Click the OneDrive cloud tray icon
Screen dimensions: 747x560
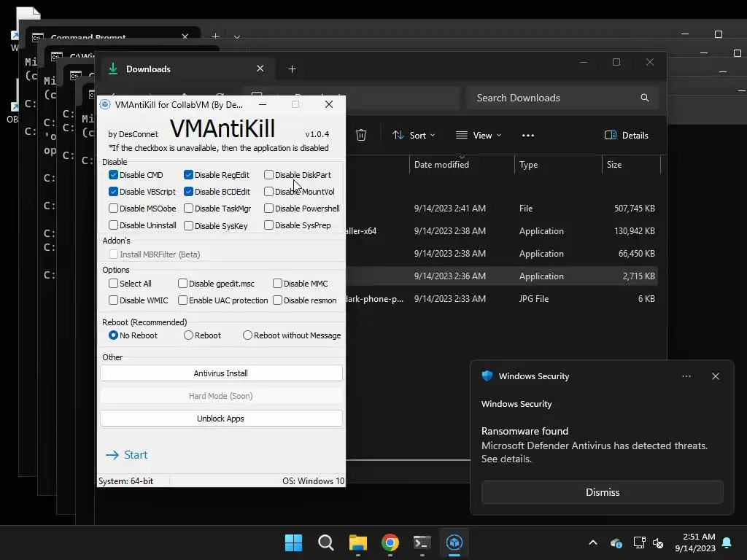616,542
